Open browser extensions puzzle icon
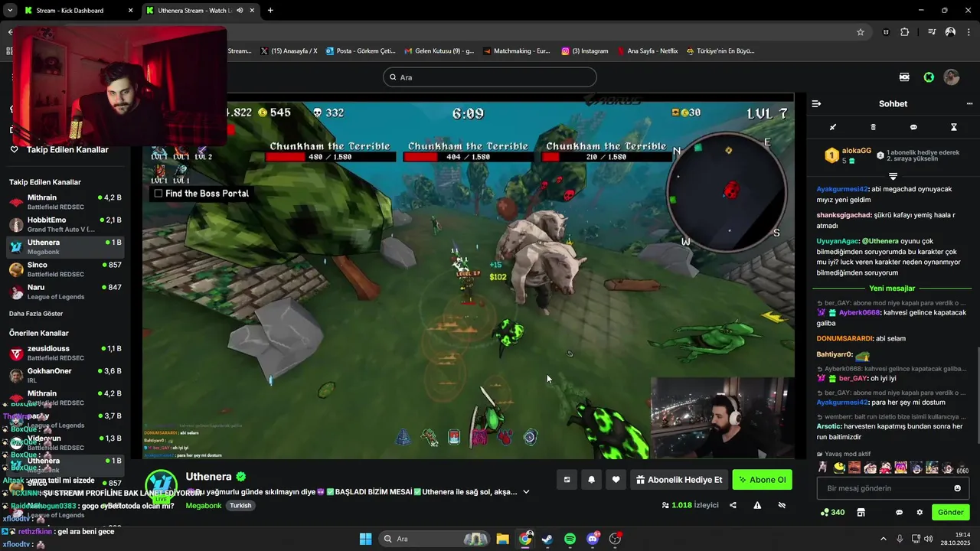980x551 pixels. (x=905, y=32)
